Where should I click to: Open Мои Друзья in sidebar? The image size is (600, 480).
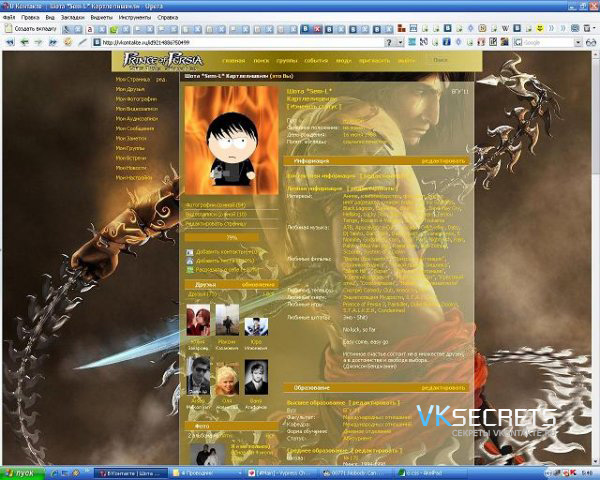pyautogui.click(x=130, y=89)
